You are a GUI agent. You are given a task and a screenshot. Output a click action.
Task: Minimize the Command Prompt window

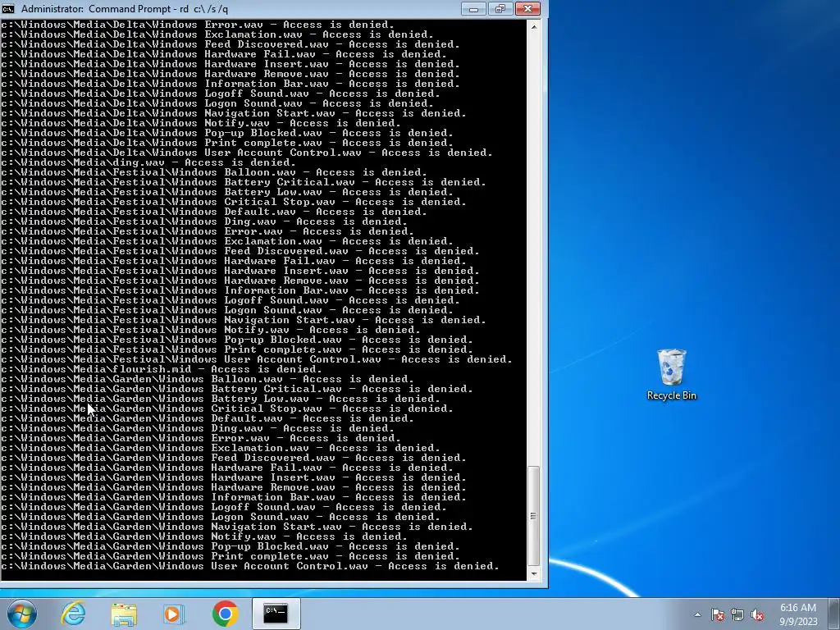pos(473,8)
